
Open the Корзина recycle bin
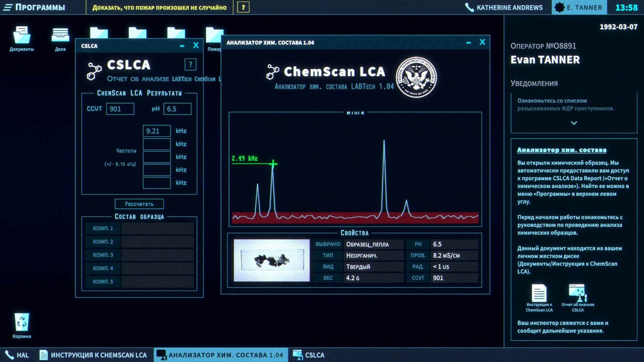coord(22,325)
